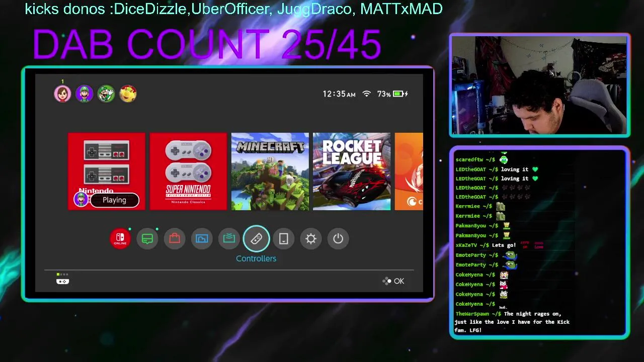Select the Bowser Jr. user avatar
The height and width of the screenshot is (362, 644).
pos(128,94)
